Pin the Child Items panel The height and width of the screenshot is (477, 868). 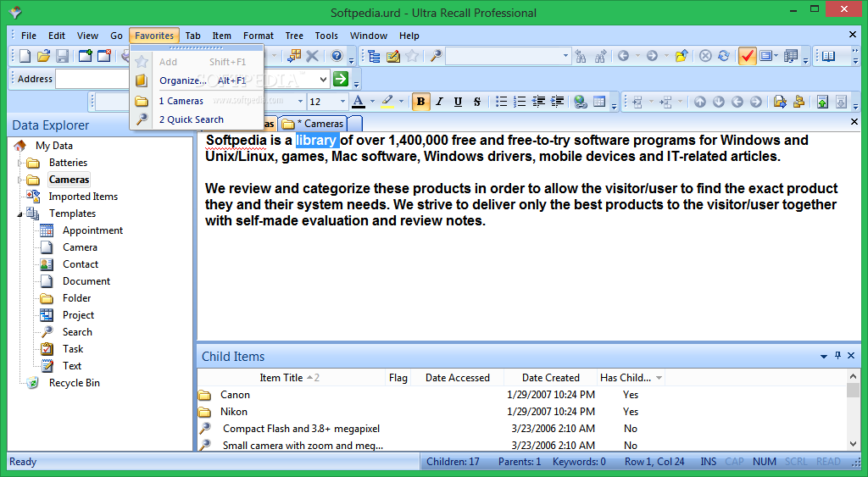838,356
